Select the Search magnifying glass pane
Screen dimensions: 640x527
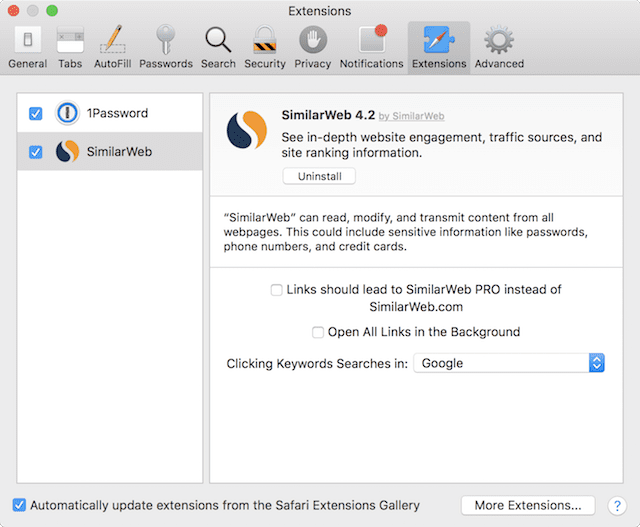(x=218, y=46)
